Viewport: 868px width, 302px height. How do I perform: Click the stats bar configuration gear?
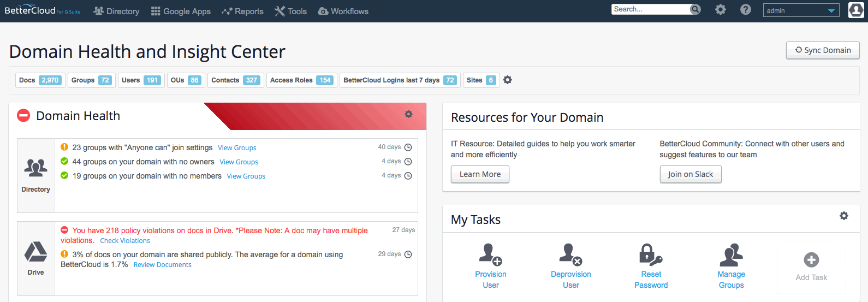click(508, 80)
